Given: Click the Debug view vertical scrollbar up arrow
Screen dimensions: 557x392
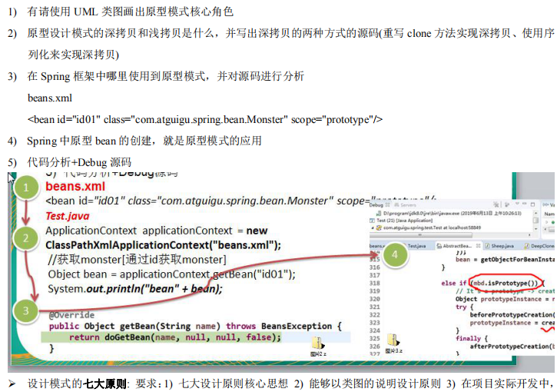Looking at the screenshot, I should pos(535,213).
